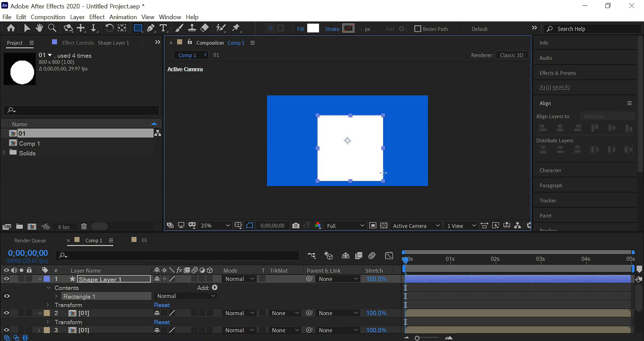Select the Type text tool
The width and height of the screenshot is (644, 341).
[x=163, y=28]
